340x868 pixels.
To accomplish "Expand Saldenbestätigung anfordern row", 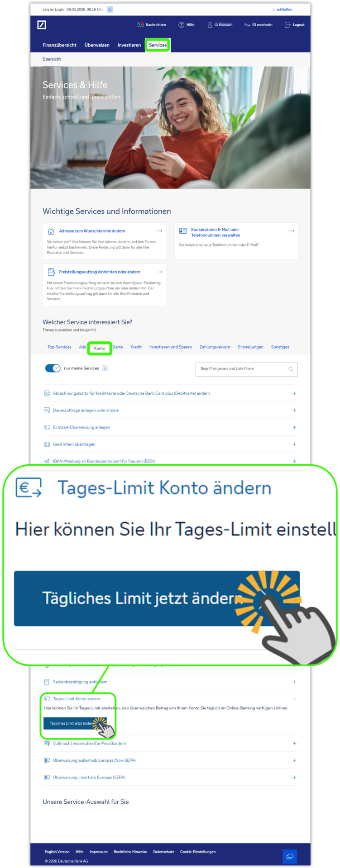I will (294, 682).
